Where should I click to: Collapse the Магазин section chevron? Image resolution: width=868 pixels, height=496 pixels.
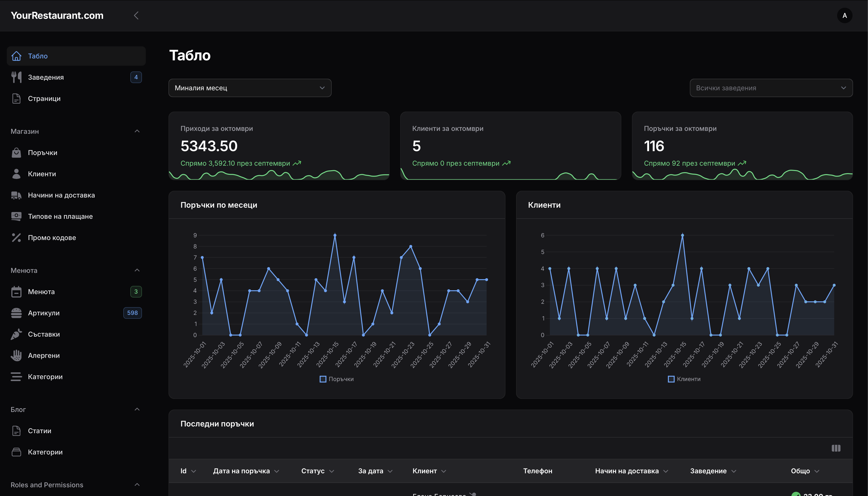[x=137, y=131]
